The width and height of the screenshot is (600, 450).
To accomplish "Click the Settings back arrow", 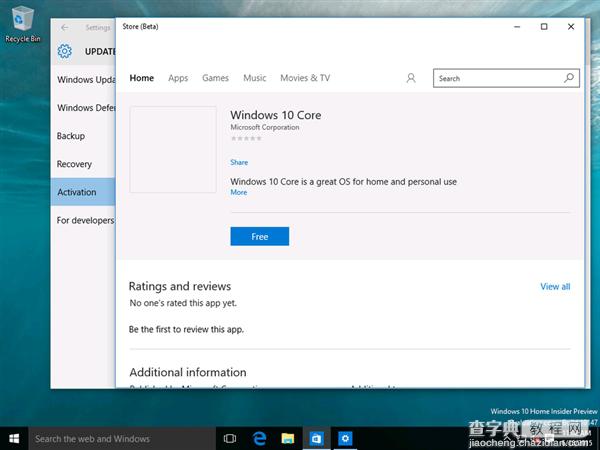I will pyautogui.click(x=64, y=28).
